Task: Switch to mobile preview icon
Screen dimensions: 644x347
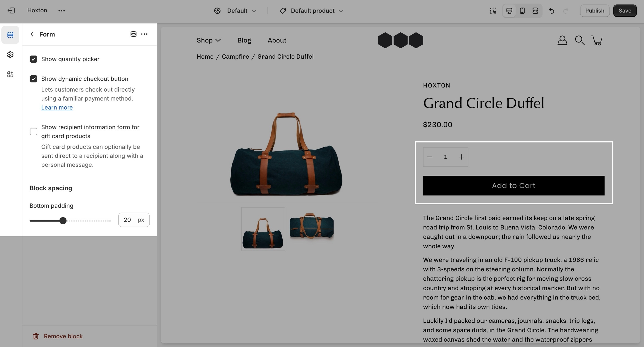Action: coord(522,11)
